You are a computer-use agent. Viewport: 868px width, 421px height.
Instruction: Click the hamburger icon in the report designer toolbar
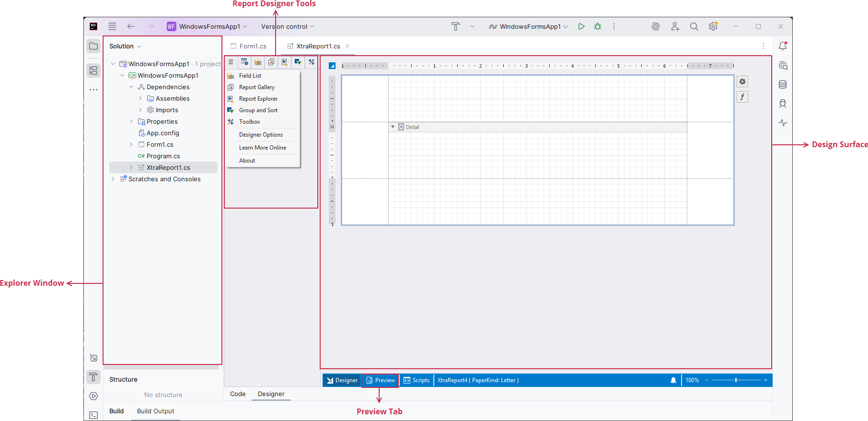(231, 62)
